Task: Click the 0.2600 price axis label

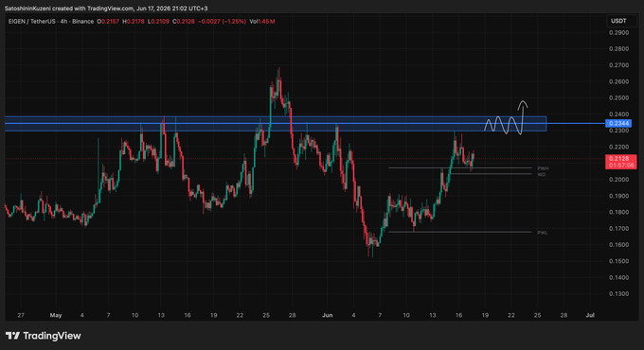Action: tap(619, 81)
